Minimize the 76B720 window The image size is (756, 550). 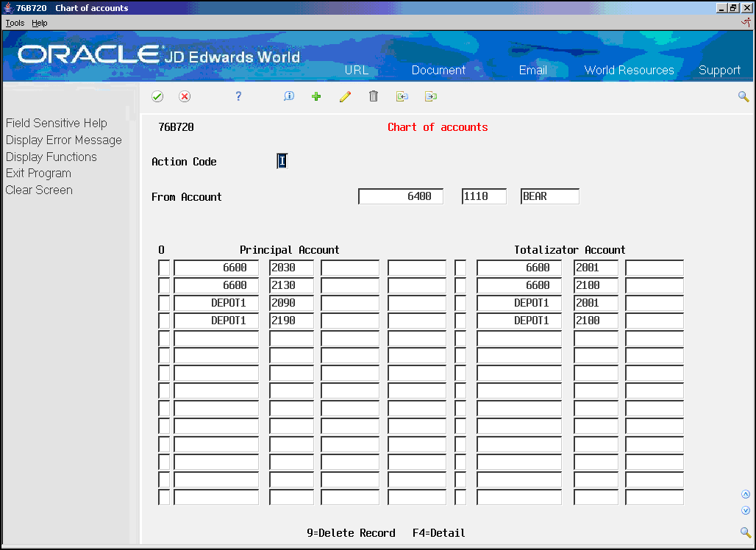coord(721,7)
